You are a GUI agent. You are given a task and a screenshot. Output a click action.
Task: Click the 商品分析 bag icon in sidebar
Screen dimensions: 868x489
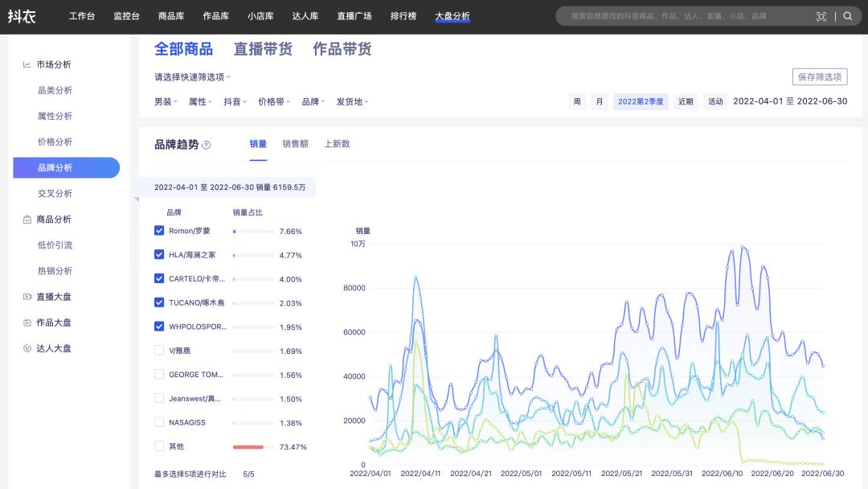(27, 220)
